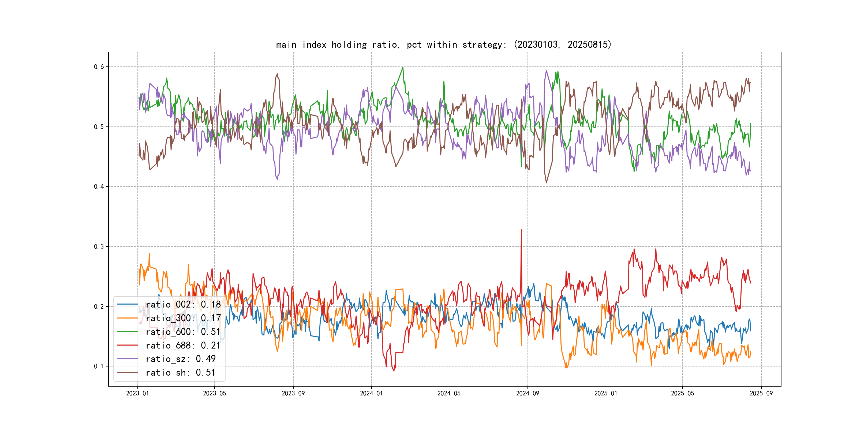The image size is (868, 434).
Task: Click the 0.1 y-axis tick label
Action: (x=99, y=366)
